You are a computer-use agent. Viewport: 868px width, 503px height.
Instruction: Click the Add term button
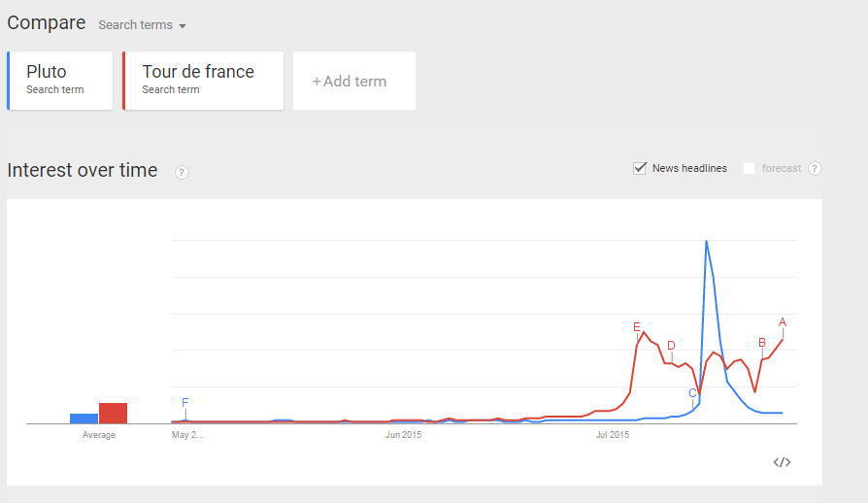[354, 81]
